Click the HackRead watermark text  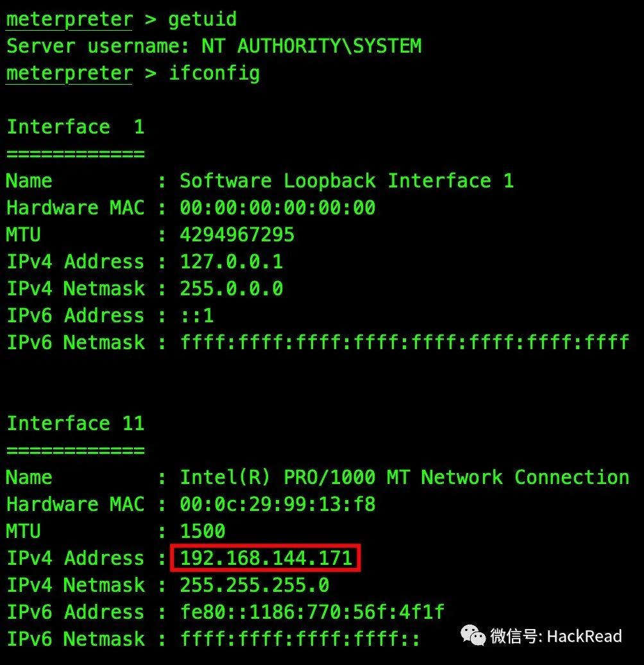coord(584,636)
